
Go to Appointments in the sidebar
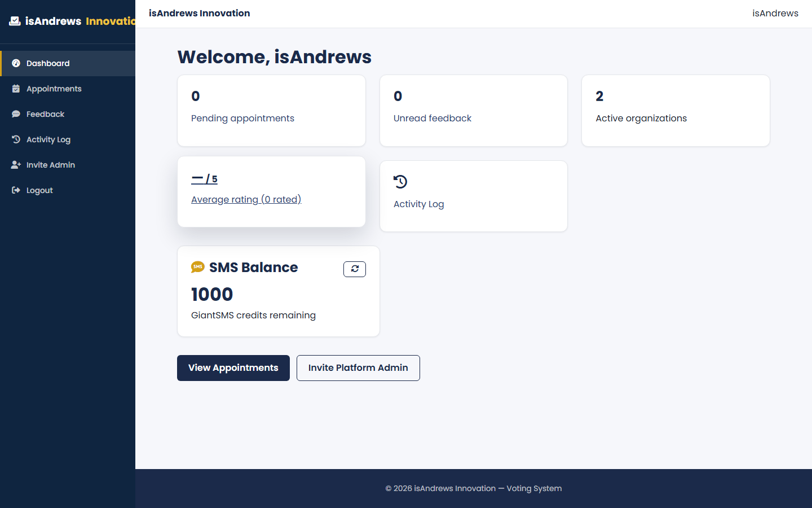tap(68, 89)
